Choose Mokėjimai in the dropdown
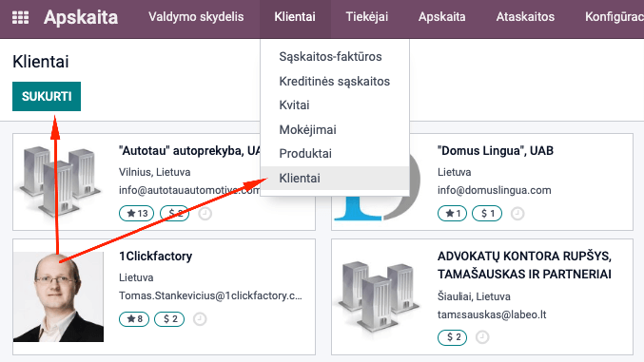 (x=307, y=130)
